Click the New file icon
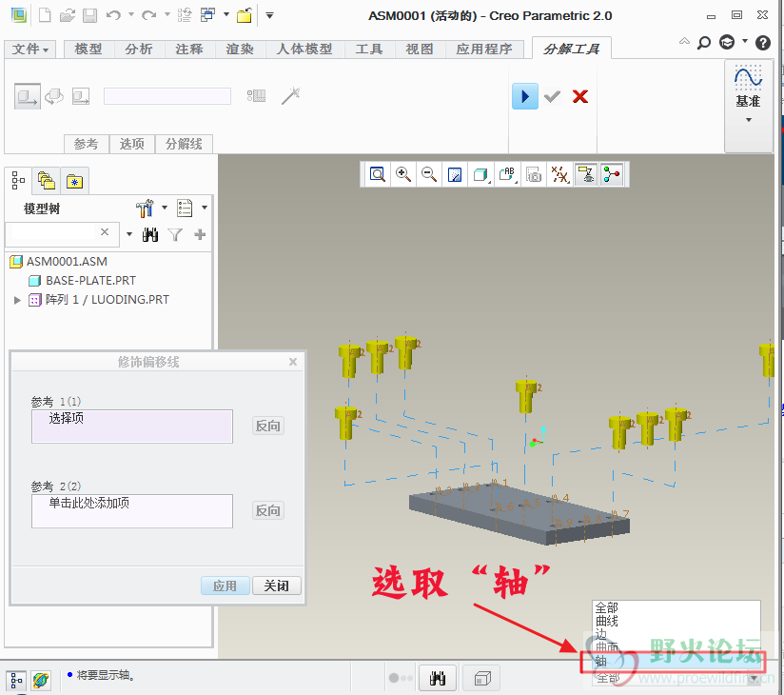The image size is (784, 695). [45, 15]
